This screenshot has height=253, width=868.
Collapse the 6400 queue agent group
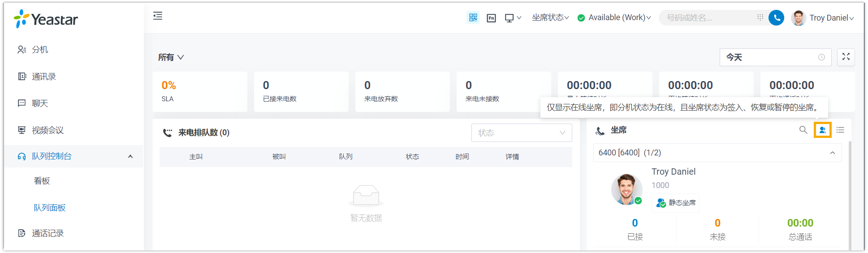[x=832, y=153]
